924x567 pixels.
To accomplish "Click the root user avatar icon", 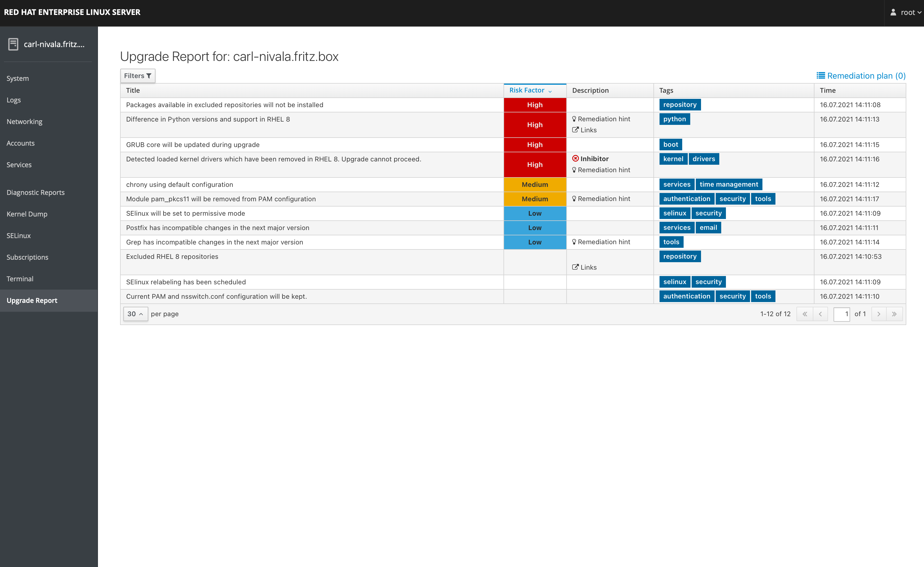I will click(x=893, y=12).
